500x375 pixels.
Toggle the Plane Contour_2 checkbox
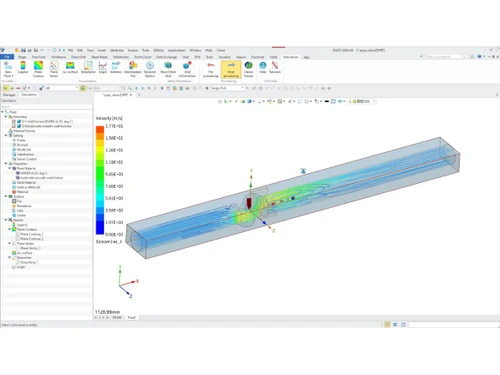(18, 239)
